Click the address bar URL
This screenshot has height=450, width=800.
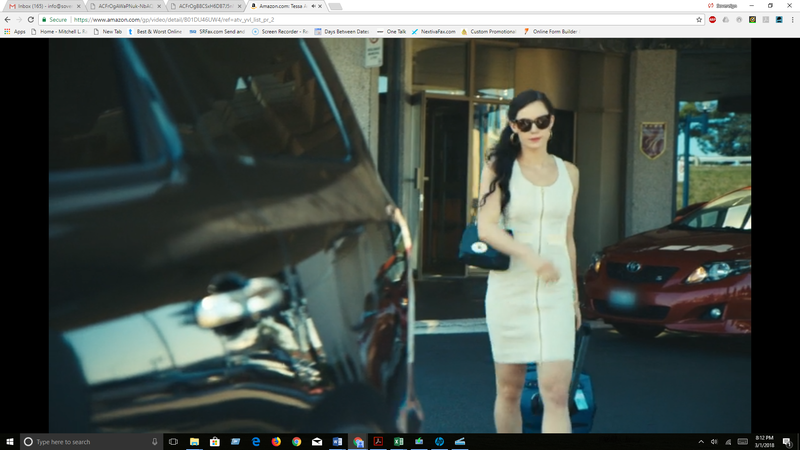[x=173, y=19]
